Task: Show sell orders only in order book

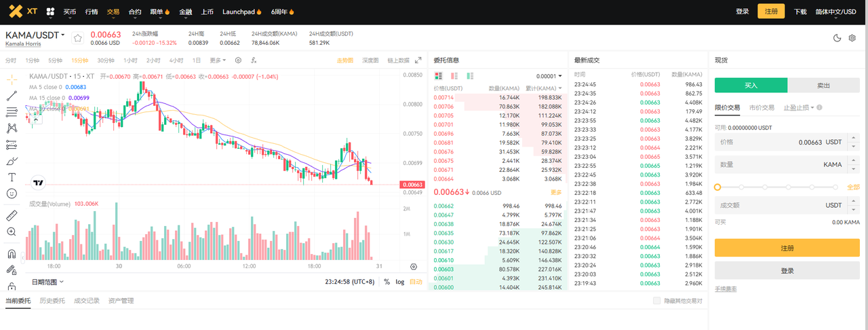Action: (454, 76)
